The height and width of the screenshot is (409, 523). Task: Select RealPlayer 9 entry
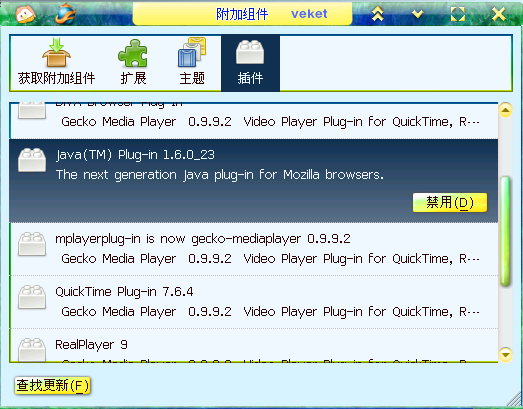tap(254, 346)
